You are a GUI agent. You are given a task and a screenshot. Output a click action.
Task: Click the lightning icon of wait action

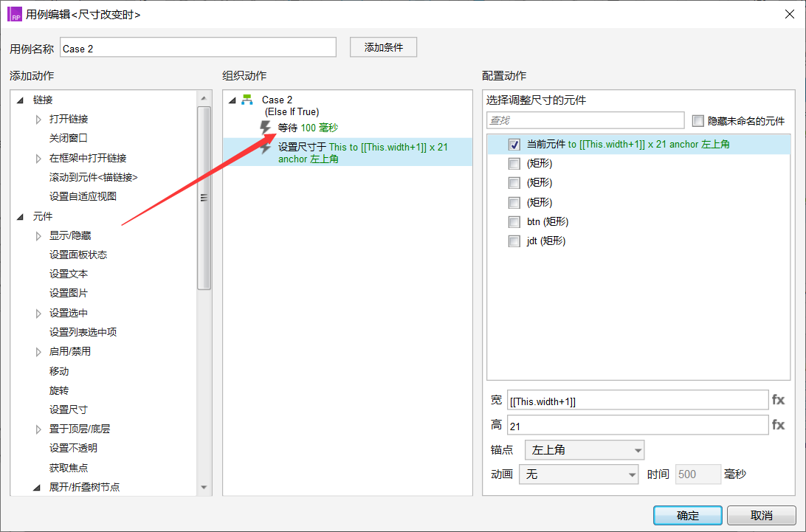[x=266, y=128]
